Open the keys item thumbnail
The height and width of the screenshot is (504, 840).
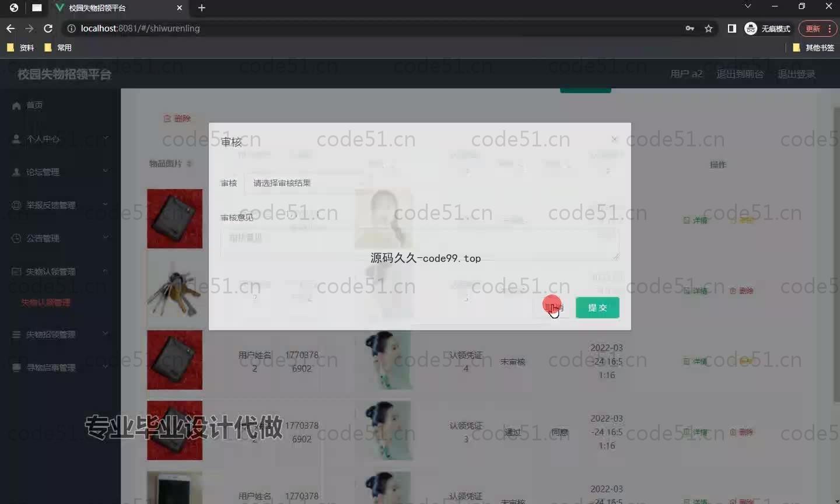tap(174, 289)
